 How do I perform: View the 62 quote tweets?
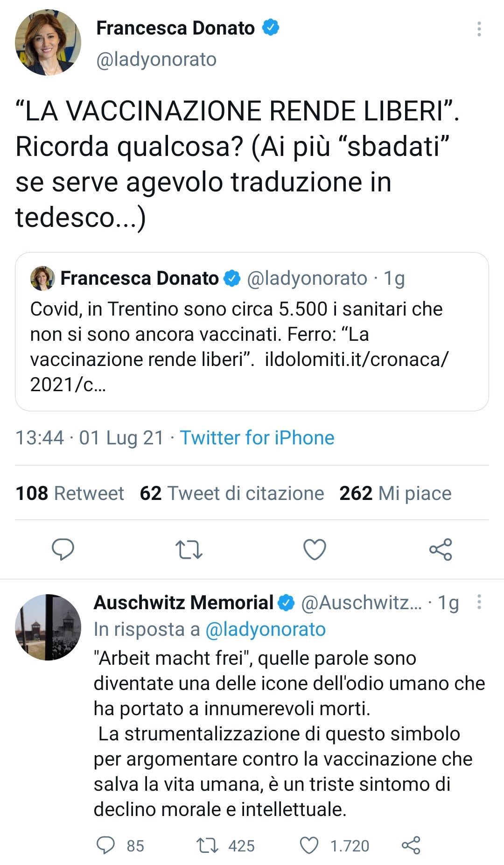[x=231, y=493]
